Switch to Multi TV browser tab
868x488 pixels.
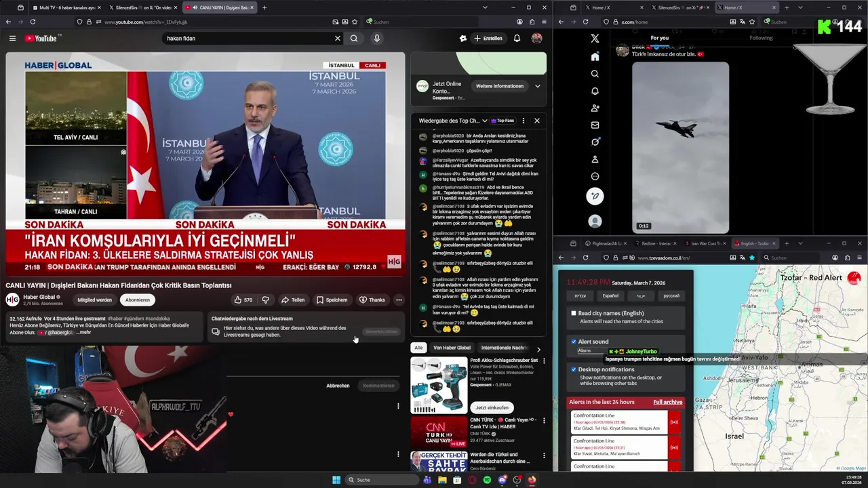[x=66, y=7]
